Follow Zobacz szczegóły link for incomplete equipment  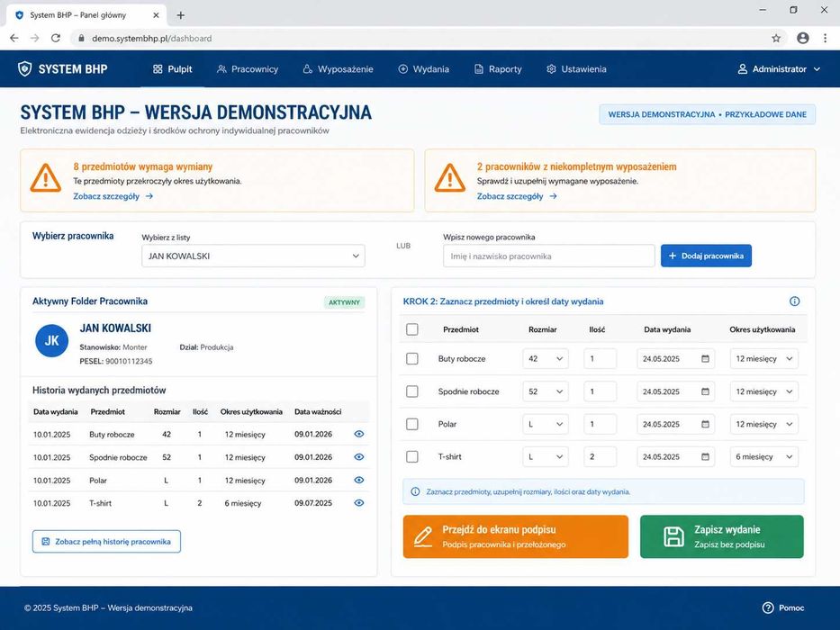[x=517, y=196]
